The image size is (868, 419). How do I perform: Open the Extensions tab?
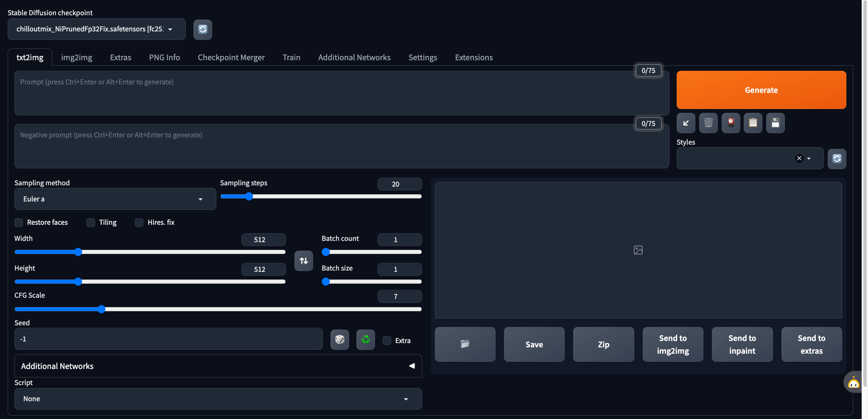[x=474, y=57]
